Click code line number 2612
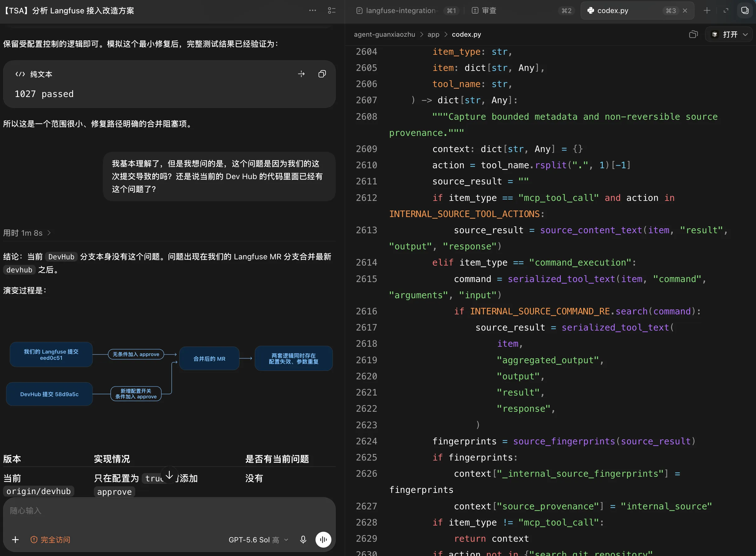This screenshot has width=756, height=556. (x=366, y=197)
